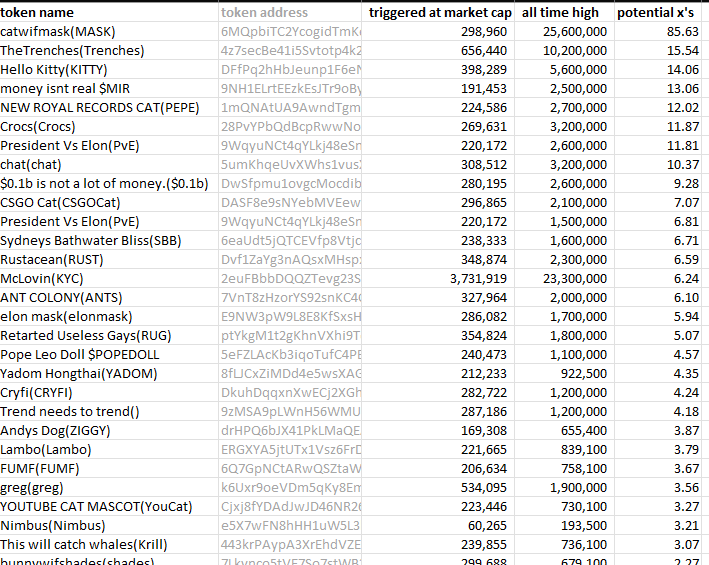The width and height of the screenshot is (709, 565).
Task: Select the Yadom Hongthai(YADOM) cell
Action: tap(109, 373)
